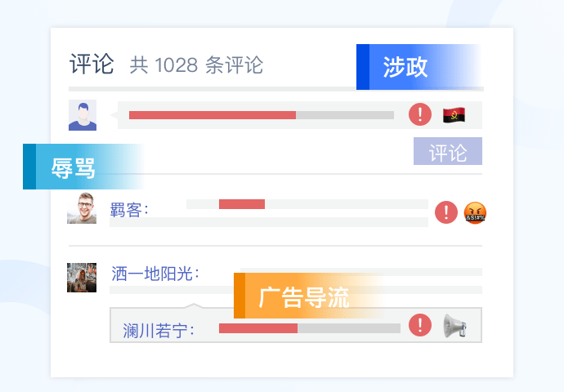
Task: Open the first commenter's blue avatar
Action: point(83,115)
